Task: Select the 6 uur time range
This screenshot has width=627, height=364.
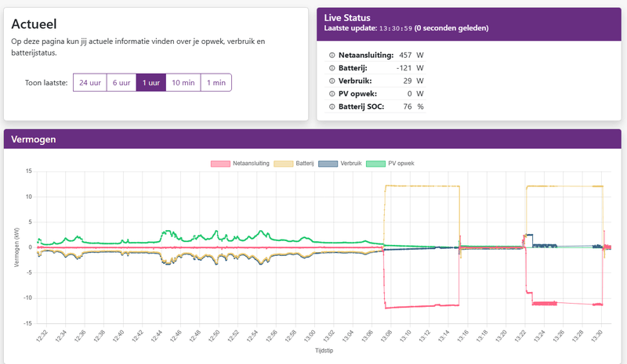Action: [121, 83]
